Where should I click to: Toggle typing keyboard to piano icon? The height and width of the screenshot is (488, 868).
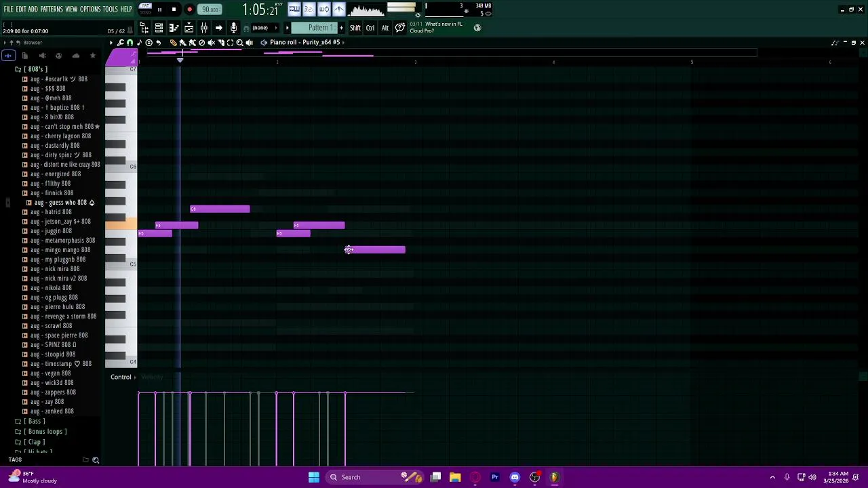coord(294,9)
